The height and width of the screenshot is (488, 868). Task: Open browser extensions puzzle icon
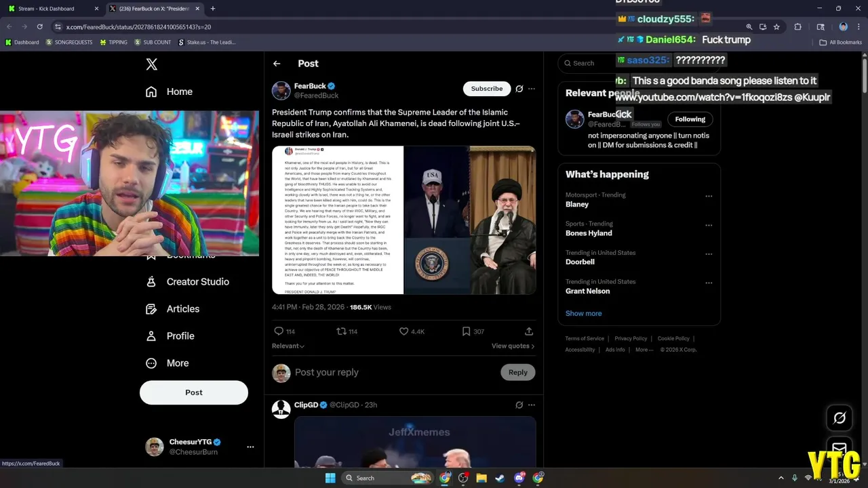[x=797, y=27]
